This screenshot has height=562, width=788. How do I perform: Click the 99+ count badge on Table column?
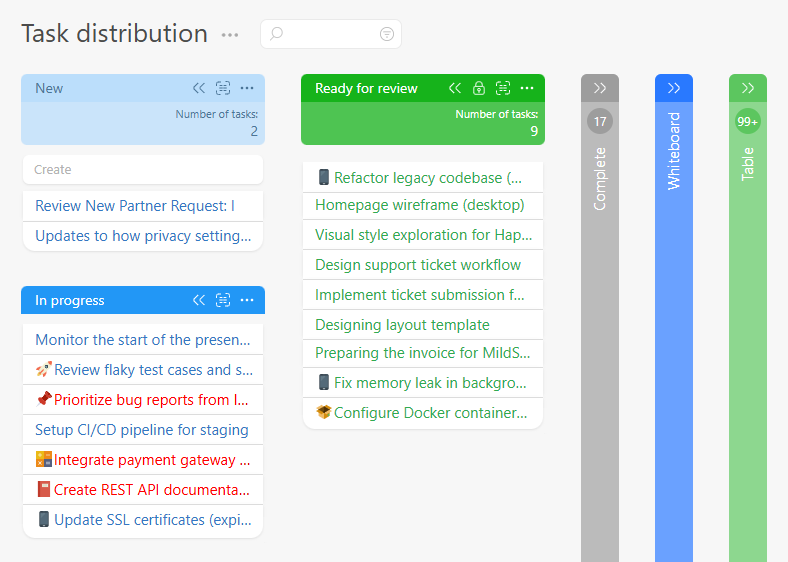748,122
